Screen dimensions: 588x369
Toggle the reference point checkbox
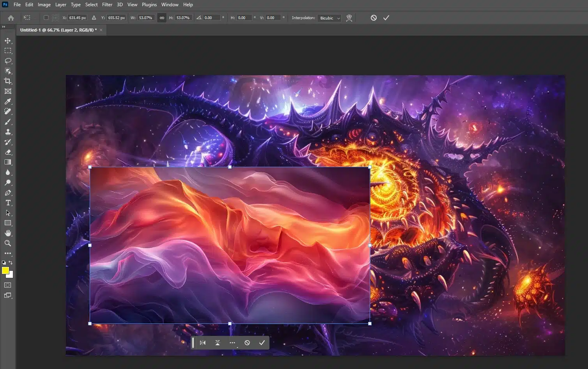(x=46, y=18)
